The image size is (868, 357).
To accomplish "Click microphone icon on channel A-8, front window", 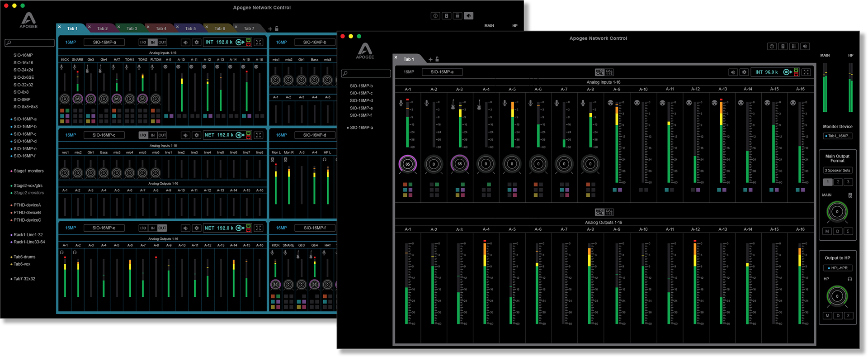I will click(x=583, y=103).
